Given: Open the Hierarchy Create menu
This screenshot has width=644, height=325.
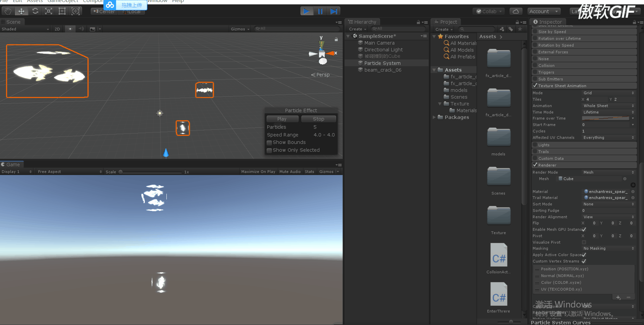Looking at the screenshot, I should [x=357, y=29].
